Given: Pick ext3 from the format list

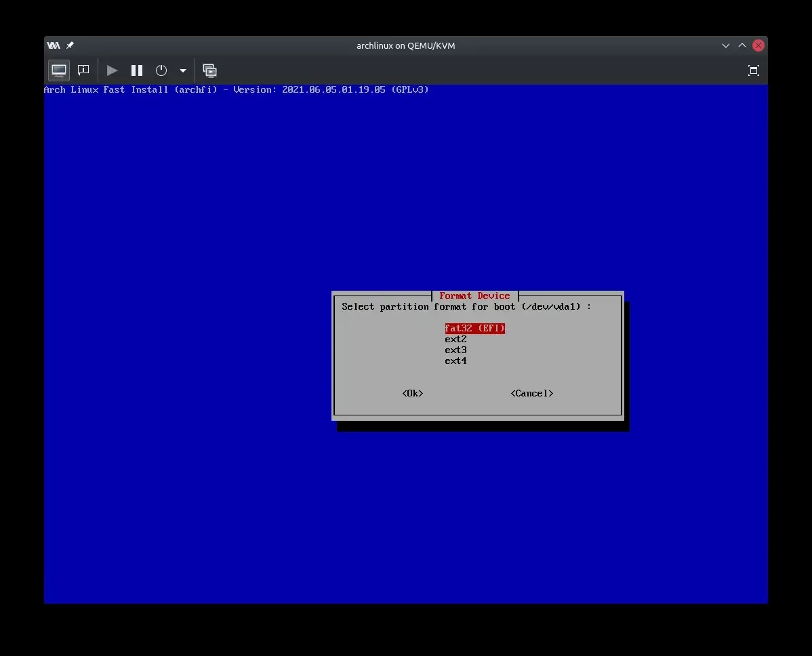Looking at the screenshot, I should (455, 350).
